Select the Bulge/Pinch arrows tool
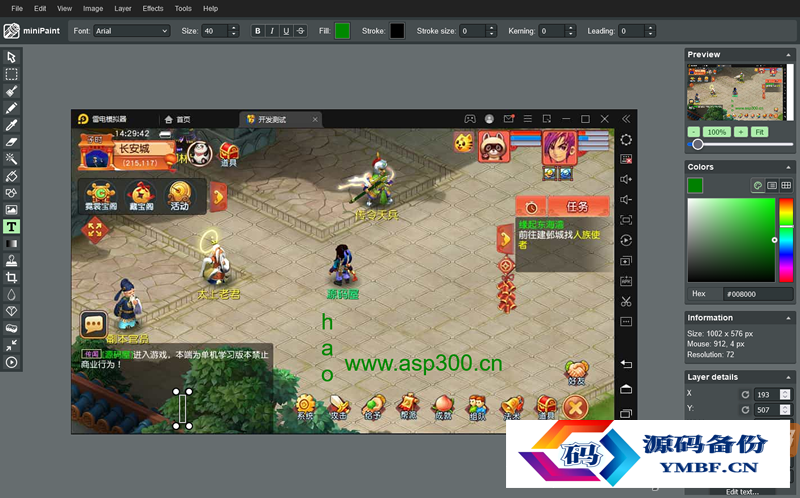 pyautogui.click(x=11, y=345)
